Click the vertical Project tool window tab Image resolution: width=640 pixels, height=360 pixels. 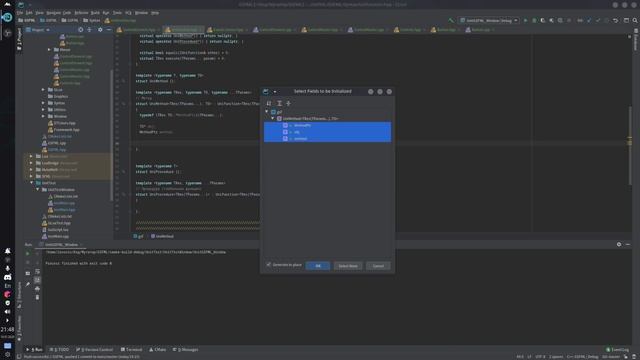19,39
